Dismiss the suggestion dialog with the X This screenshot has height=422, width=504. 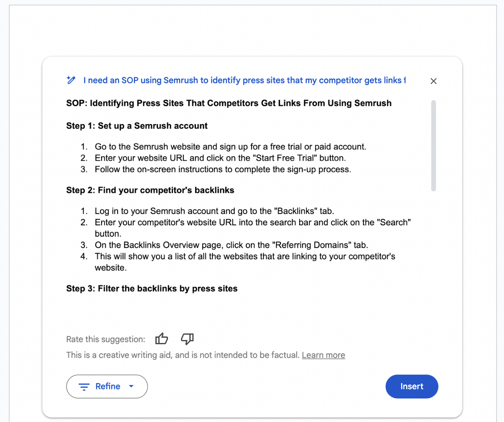(433, 81)
